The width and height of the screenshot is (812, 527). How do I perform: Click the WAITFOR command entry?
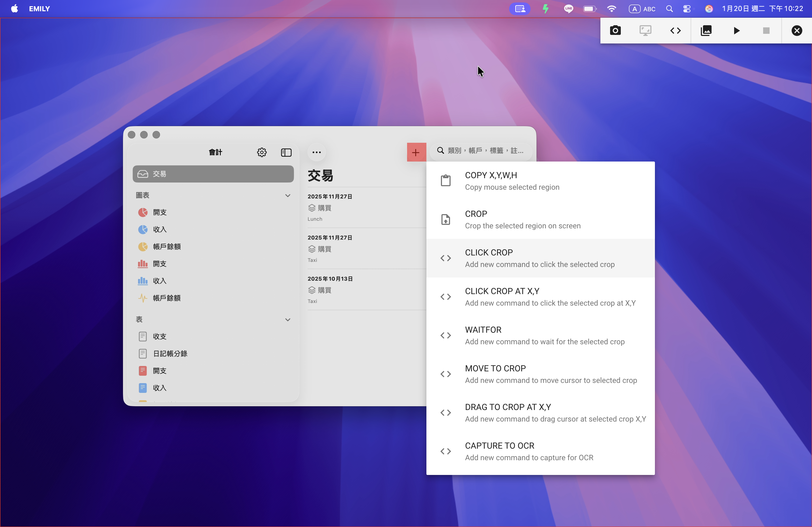click(x=540, y=335)
